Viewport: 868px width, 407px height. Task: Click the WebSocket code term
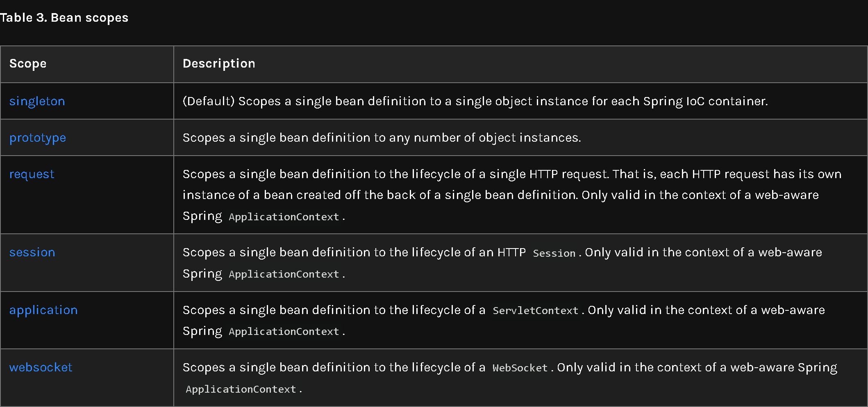pyautogui.click(x=520, y=368)
